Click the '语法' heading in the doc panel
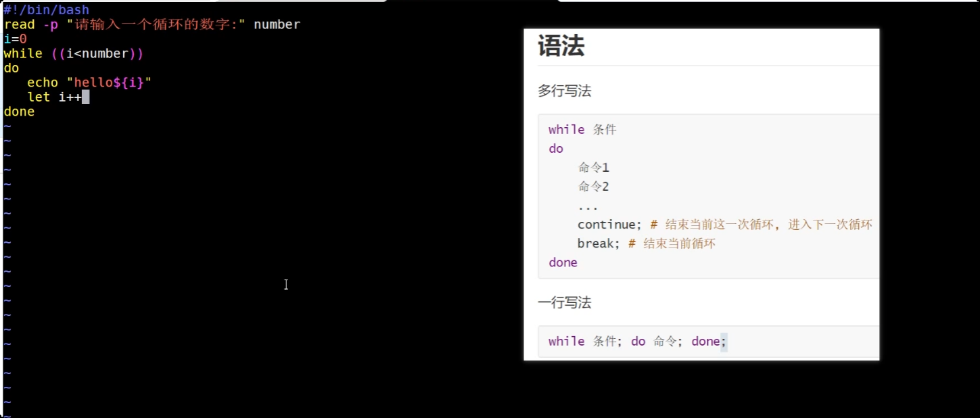This screenshot has width=980, height=418. [x=561, y=46]
